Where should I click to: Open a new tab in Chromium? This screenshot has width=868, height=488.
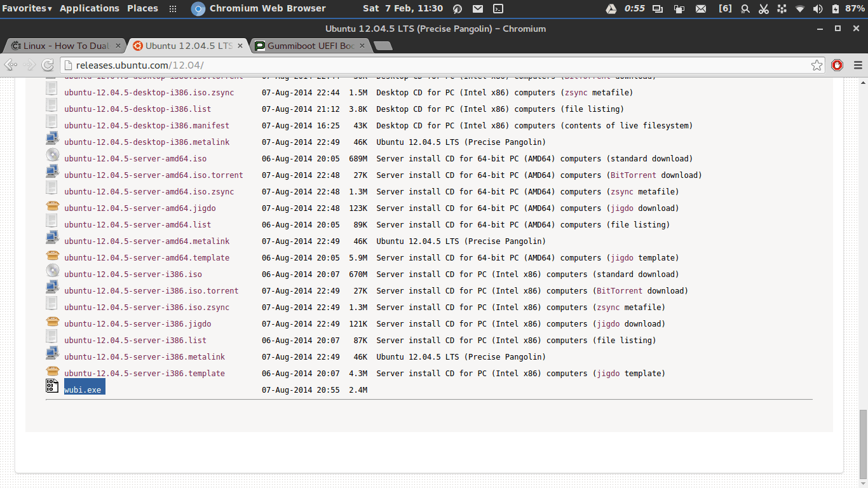(383, 46)
